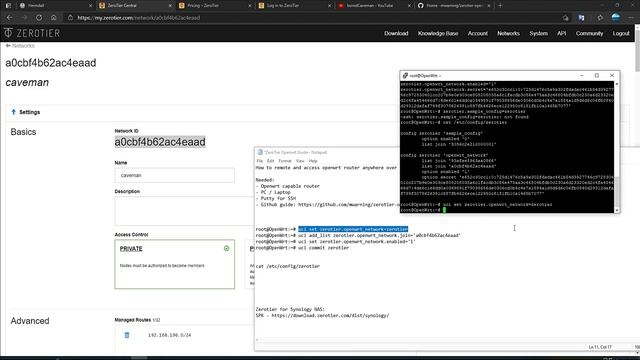Open Notepad View menu

(x=300, y=161)
